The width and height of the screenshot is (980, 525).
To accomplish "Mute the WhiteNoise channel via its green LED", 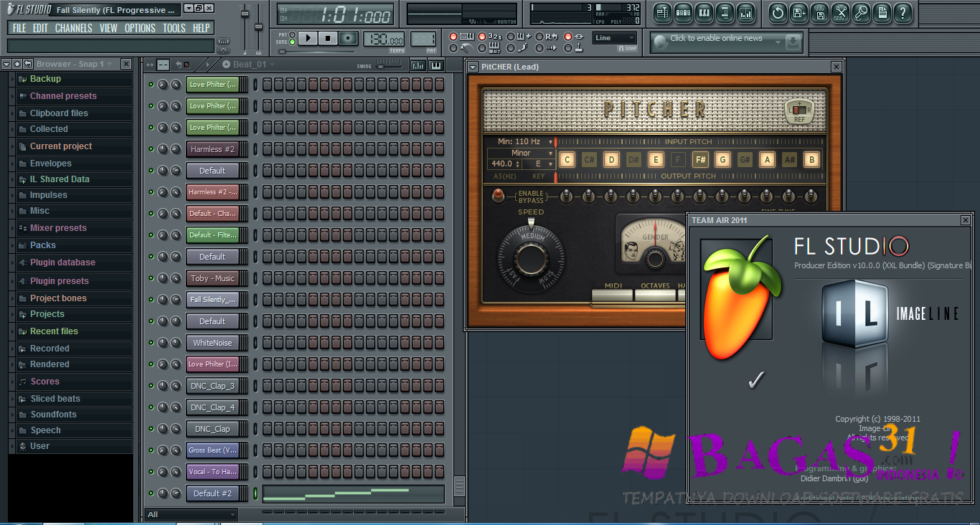I will tap(151, 343).
